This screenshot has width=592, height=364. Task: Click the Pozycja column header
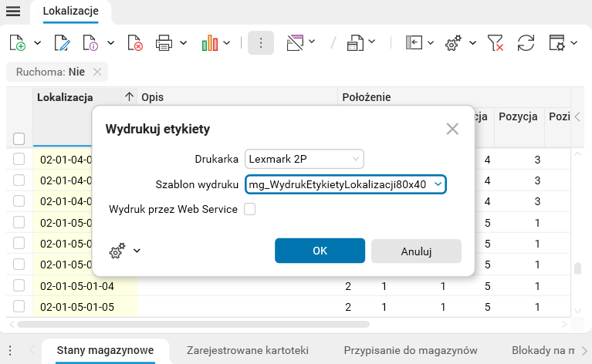[518, 116]
